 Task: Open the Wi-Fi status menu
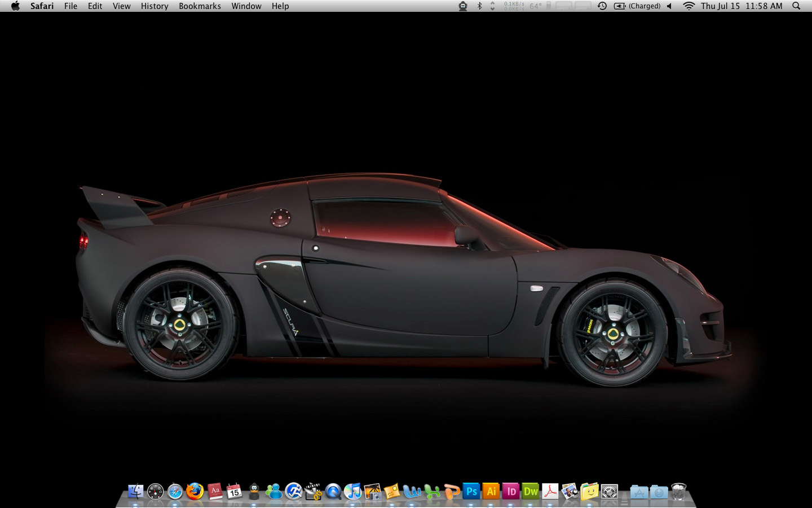coord(689,6)
